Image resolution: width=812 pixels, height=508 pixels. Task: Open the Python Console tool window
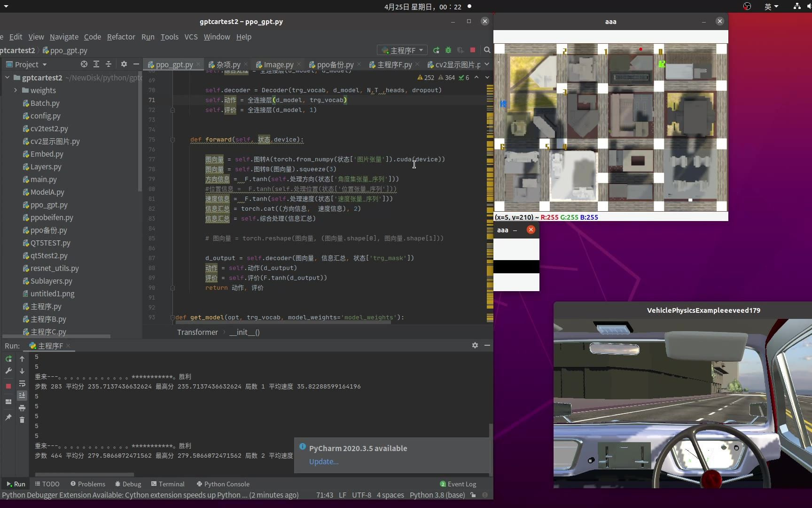coord(223,484)
